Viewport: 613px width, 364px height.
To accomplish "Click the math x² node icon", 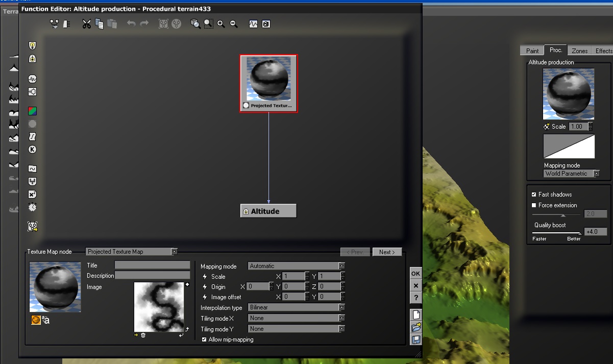I will point(33,195).
